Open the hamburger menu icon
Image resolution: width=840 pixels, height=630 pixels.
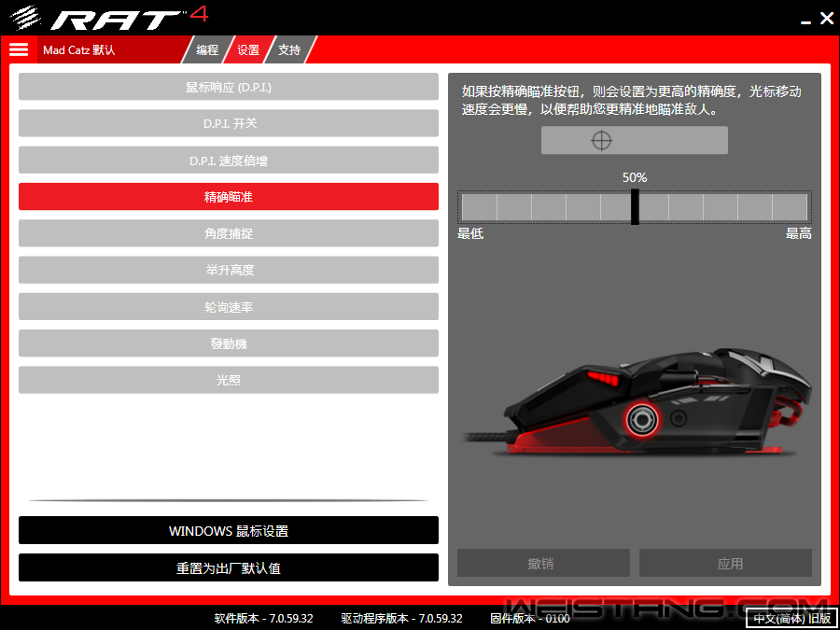pos(19,49)
